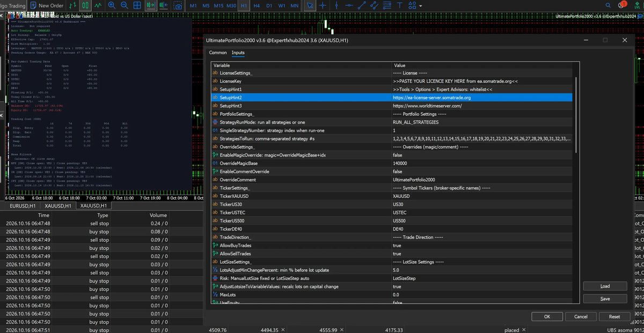Select the M30 timeframe
Viewport: 644px width, 333px height.
(x=231, y=5)
